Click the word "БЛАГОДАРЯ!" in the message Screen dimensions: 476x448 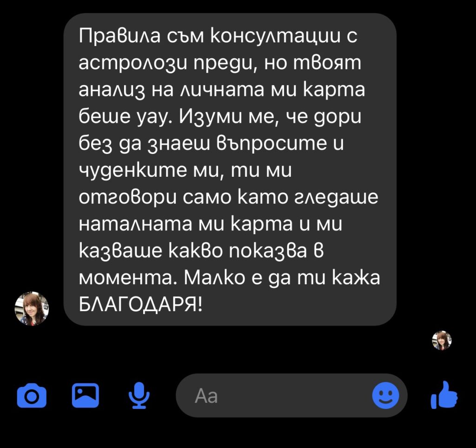coord(140,304)
